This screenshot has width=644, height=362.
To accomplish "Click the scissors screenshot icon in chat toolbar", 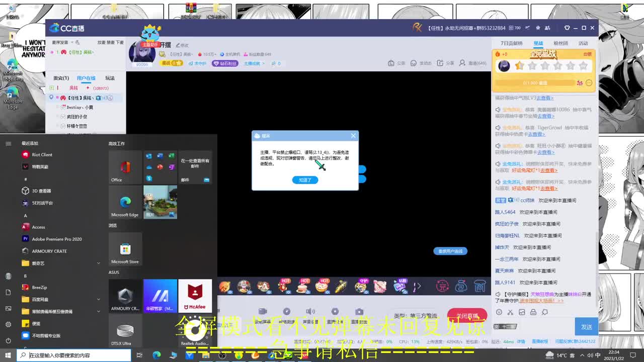I will click(510, 312).
